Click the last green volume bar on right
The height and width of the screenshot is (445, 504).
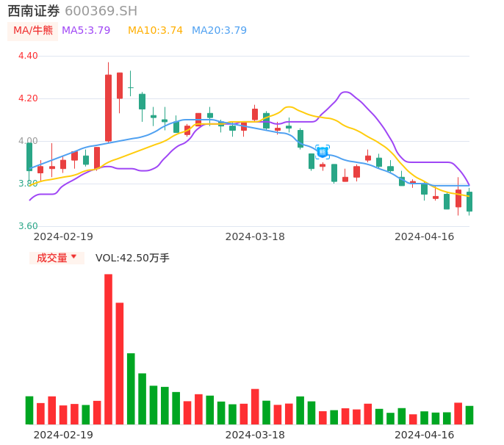pyautogui.click(x=469, y=415)
